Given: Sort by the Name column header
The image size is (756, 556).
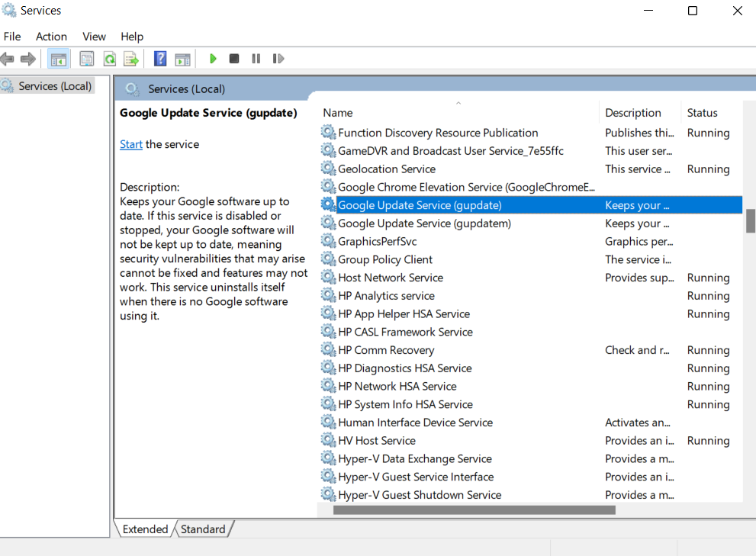Looking at the screenshot, I should (458, 113).
